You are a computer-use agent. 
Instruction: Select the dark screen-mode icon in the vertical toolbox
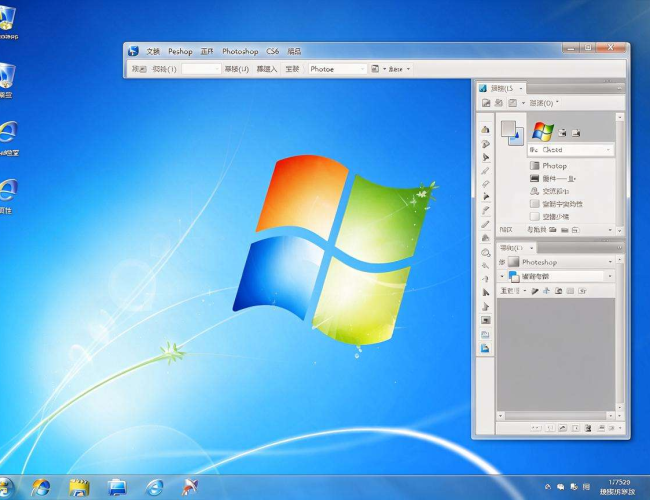pos(485,320)
